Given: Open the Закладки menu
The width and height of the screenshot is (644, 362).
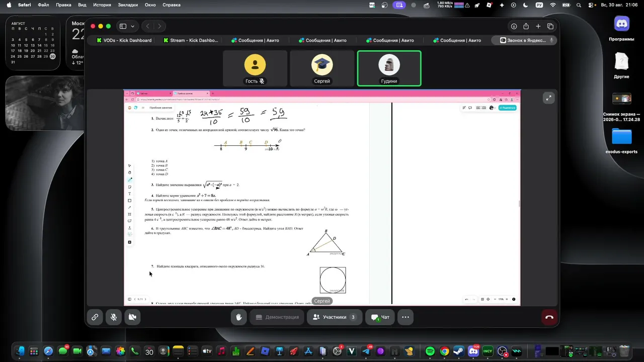Looking at the screenshot, I should 128,5.
